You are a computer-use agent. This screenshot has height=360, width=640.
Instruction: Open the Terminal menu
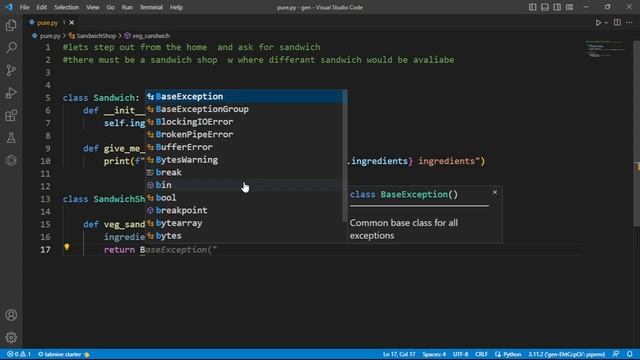pyautogui.click(x=151, y=7)
